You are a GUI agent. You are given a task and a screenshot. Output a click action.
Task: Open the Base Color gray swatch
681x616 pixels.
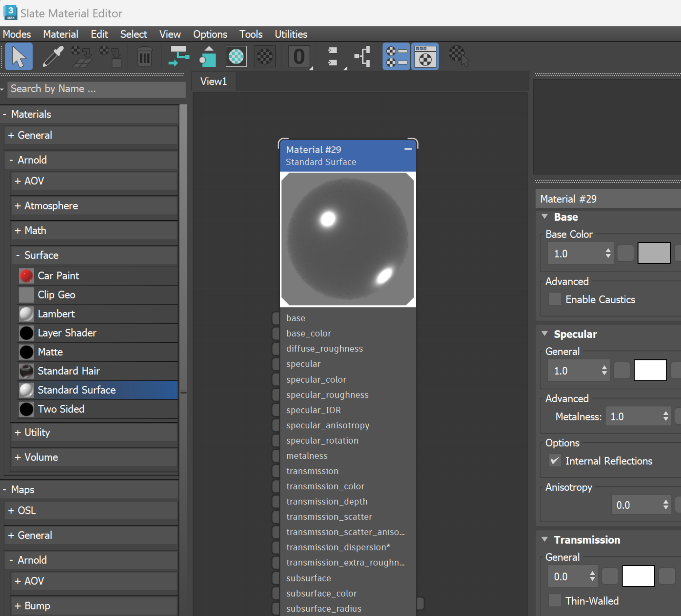[x=654, y=253]
